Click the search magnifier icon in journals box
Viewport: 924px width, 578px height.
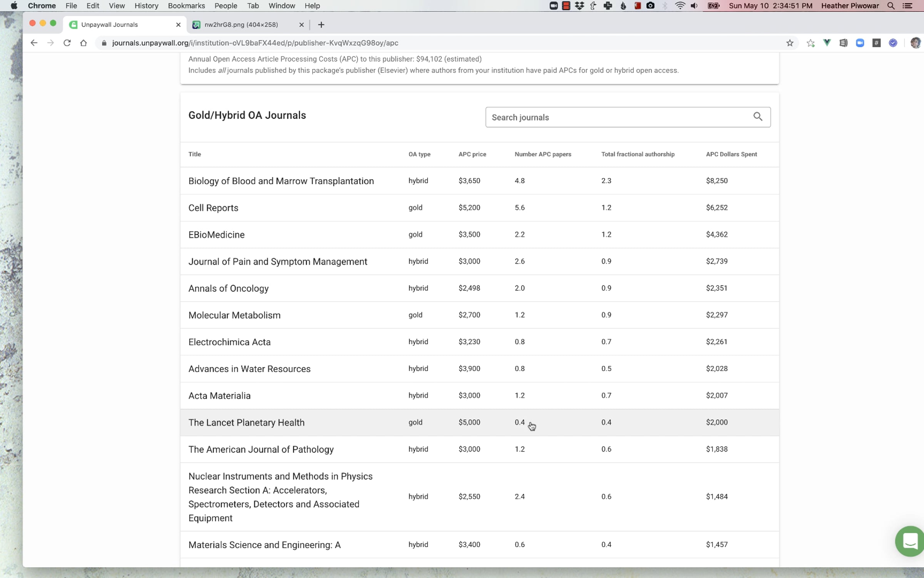coord(758,117)
